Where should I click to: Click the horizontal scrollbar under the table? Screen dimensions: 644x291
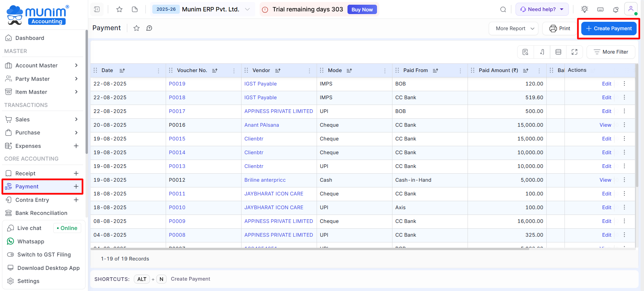pos(302,249)
